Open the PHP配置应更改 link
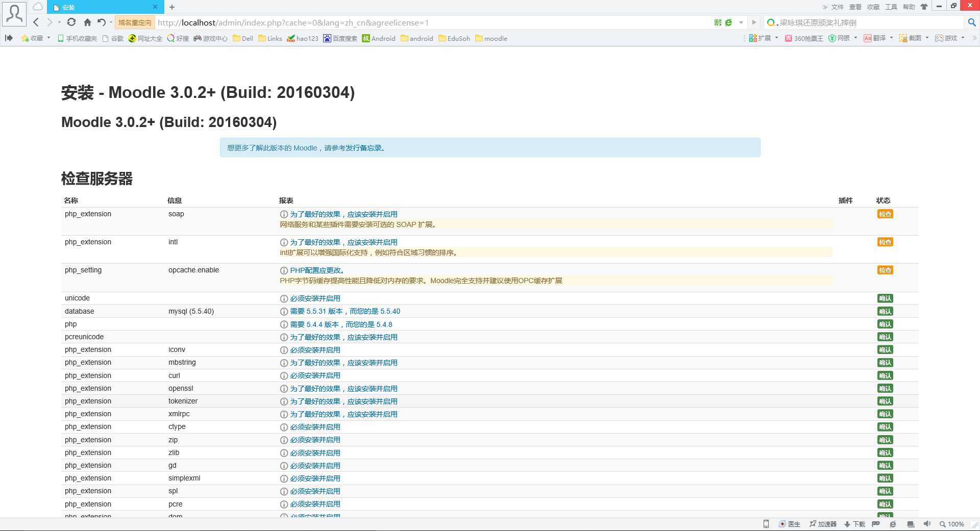The image size is (980, 531). (x=317, y=270)
